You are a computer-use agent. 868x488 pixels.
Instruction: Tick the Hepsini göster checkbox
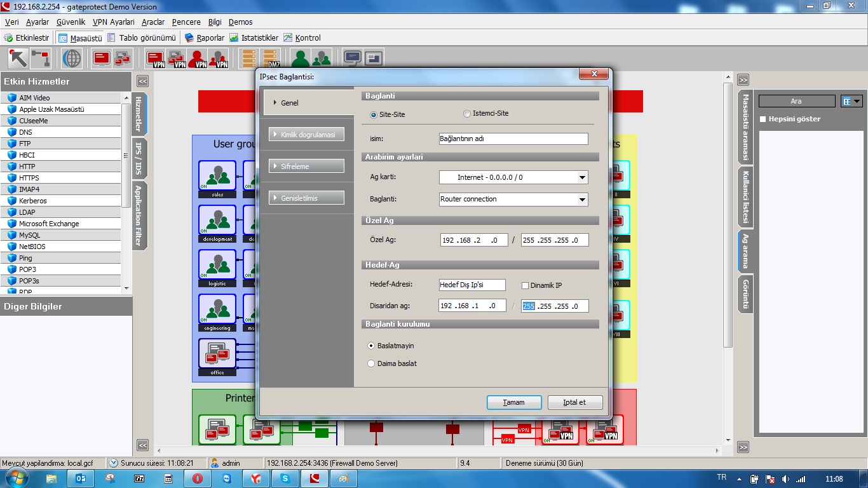coord(763,119)
